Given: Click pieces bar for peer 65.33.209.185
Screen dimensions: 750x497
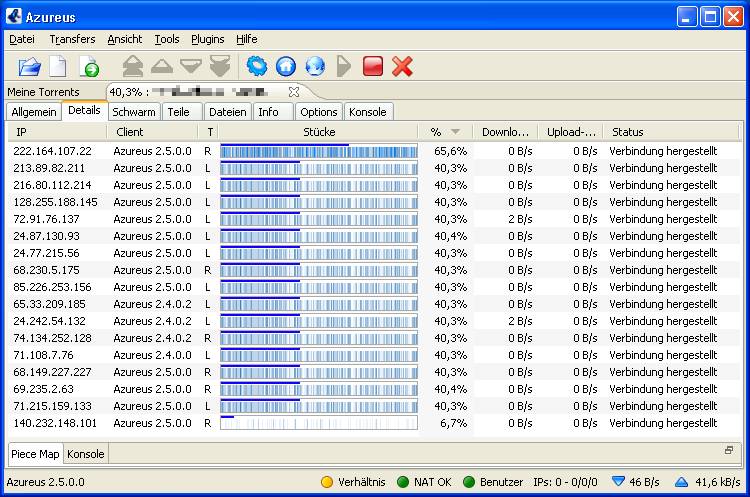Looking at the screenshot, I should click(319, 304).
